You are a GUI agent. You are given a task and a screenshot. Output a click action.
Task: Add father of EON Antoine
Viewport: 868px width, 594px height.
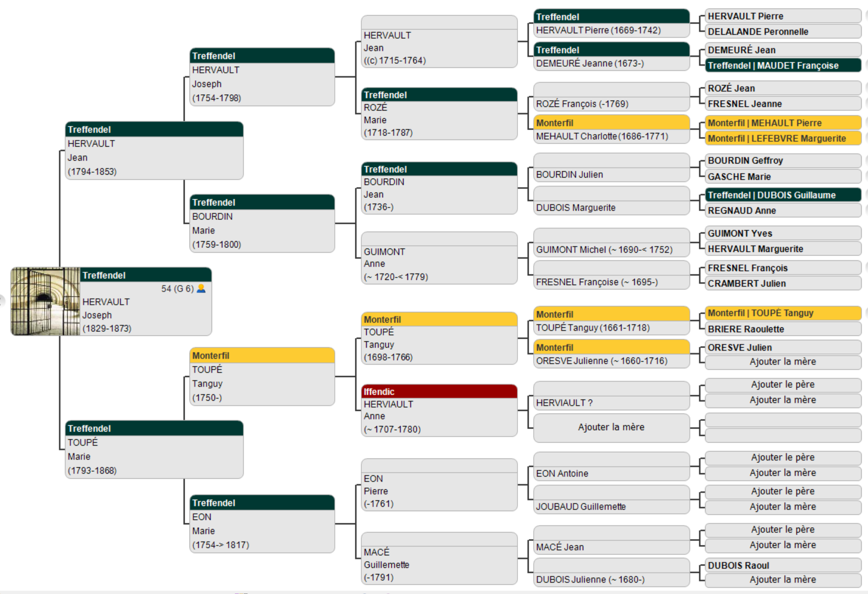[783, 458]
